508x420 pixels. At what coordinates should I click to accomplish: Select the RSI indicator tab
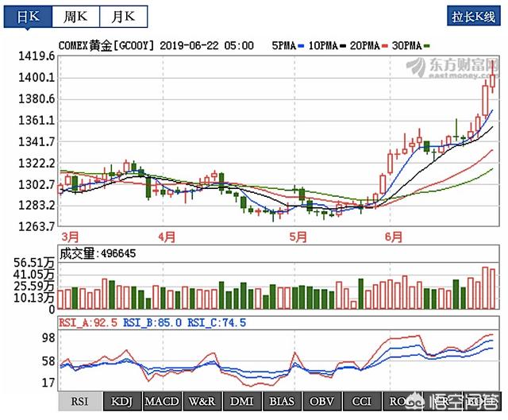click(79, 401)
